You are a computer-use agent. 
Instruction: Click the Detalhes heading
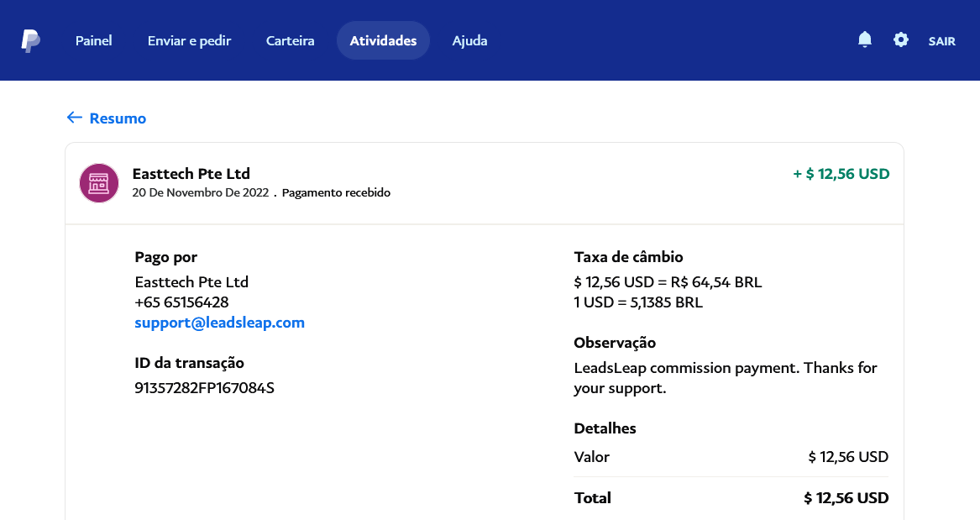click(605, 428)
